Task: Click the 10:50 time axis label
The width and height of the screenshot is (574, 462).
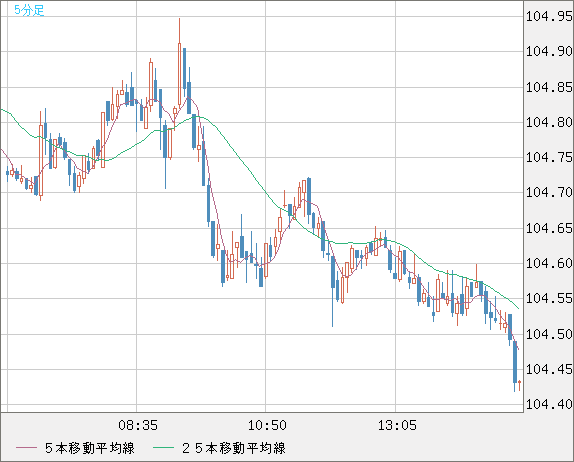Action: pos(267,425)
